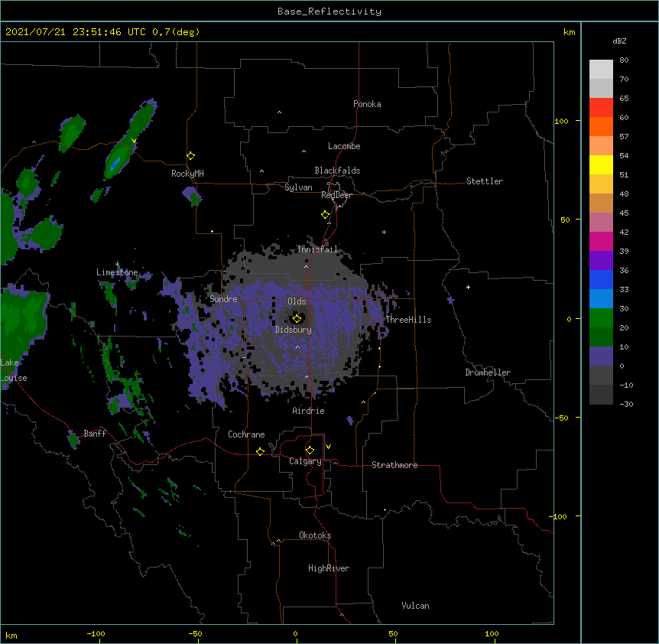Click the yellow V marker east of Calgary
659x644 pixels.
pos(328,447)
